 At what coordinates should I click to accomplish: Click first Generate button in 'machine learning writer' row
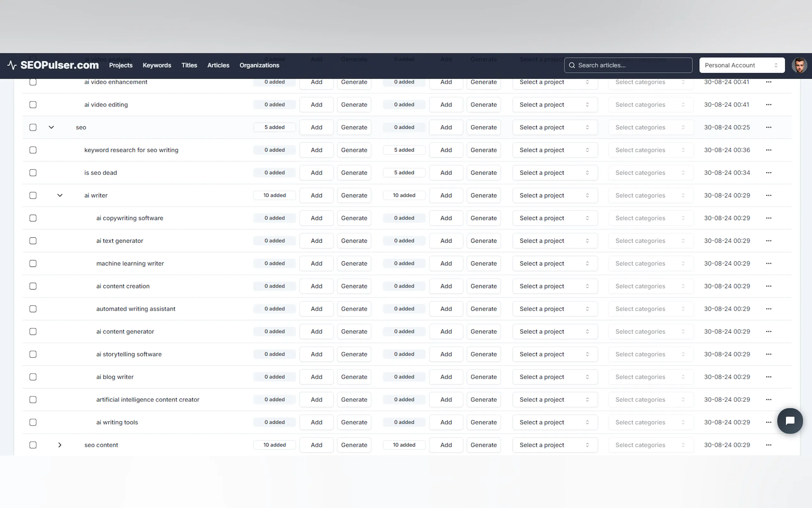pos(354,263)
